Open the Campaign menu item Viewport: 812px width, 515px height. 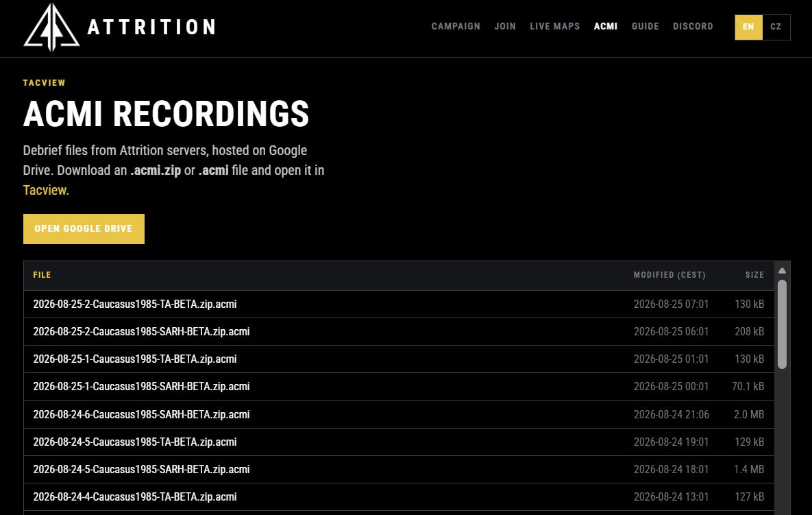click(x=456, y=27)
